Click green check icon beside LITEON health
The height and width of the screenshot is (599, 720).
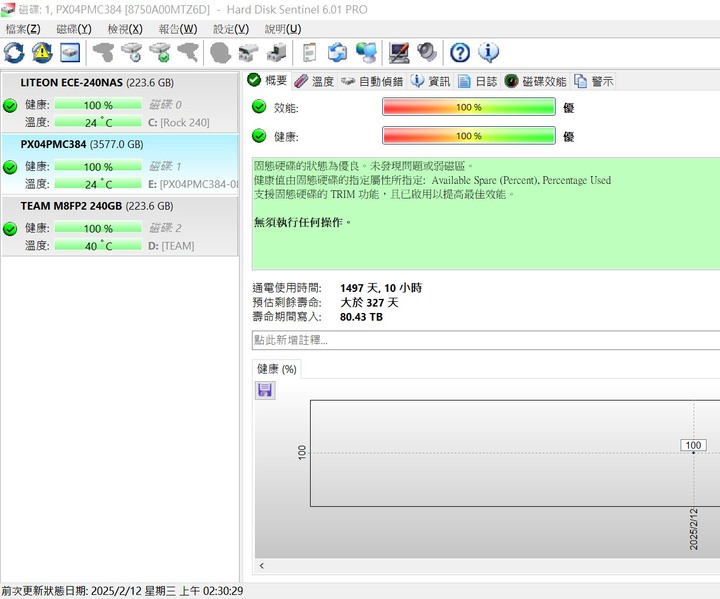(10, 106)
